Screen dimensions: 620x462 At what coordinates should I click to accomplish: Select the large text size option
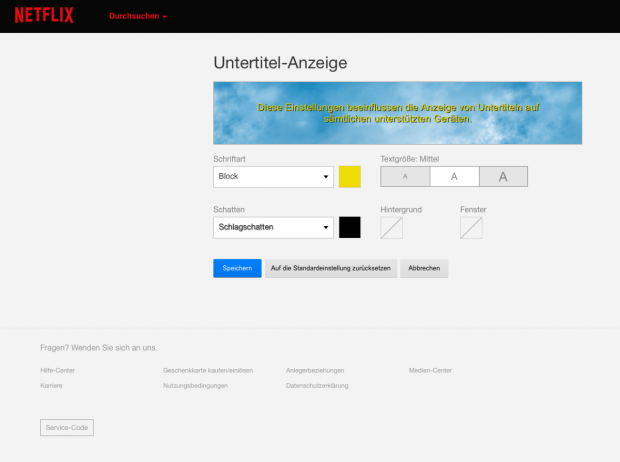click(503, 177)
